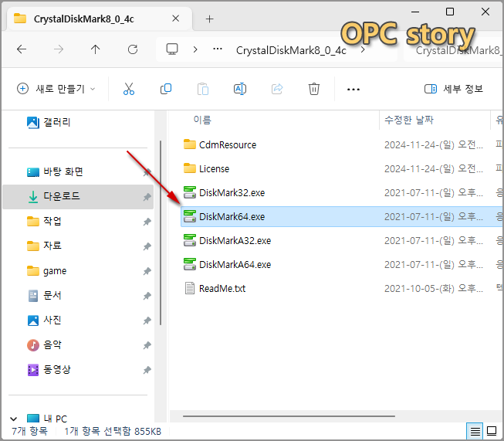Click the Rename icon in toolbar
Screen dimensions: 504x441
click(x=240, y=89)
